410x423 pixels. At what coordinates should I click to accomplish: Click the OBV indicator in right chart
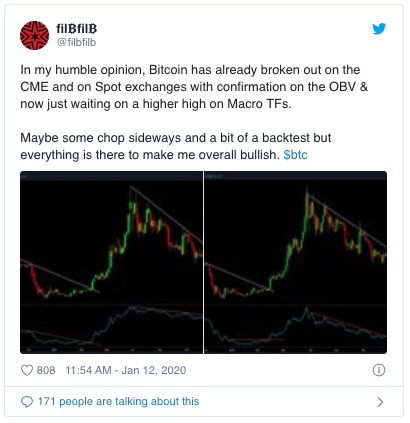(x=295, y=327)
